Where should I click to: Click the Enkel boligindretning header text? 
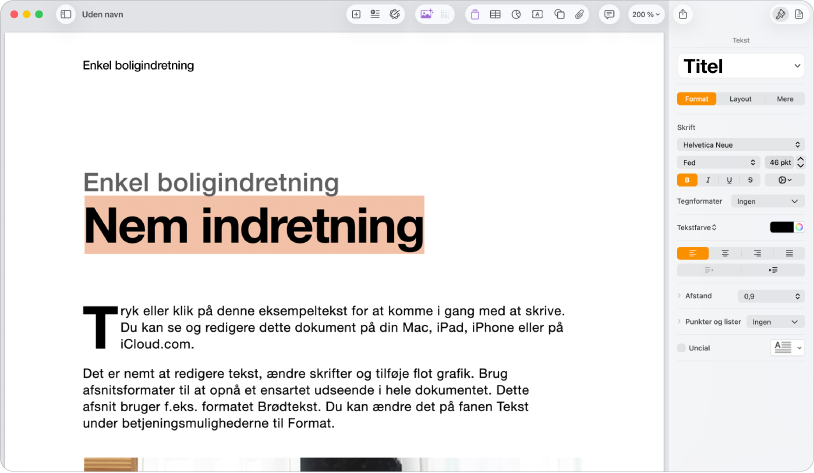click(139, 65)
